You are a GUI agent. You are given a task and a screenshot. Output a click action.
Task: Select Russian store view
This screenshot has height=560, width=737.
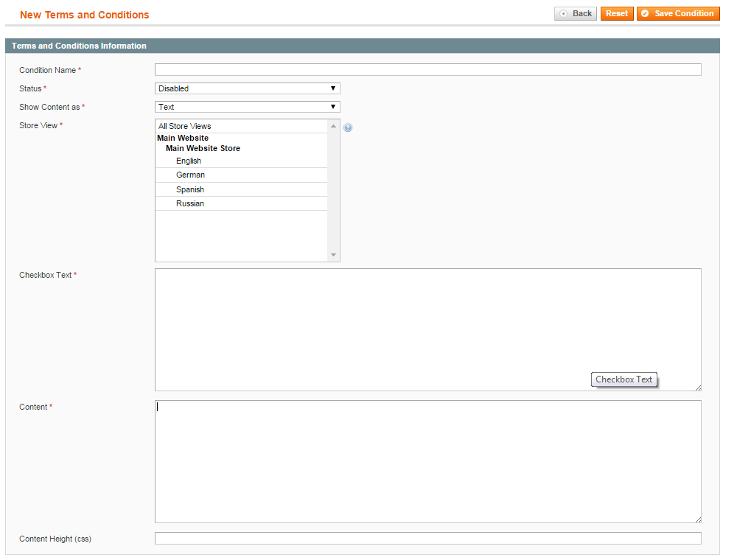pyautogui.click(x=241, y=203)
